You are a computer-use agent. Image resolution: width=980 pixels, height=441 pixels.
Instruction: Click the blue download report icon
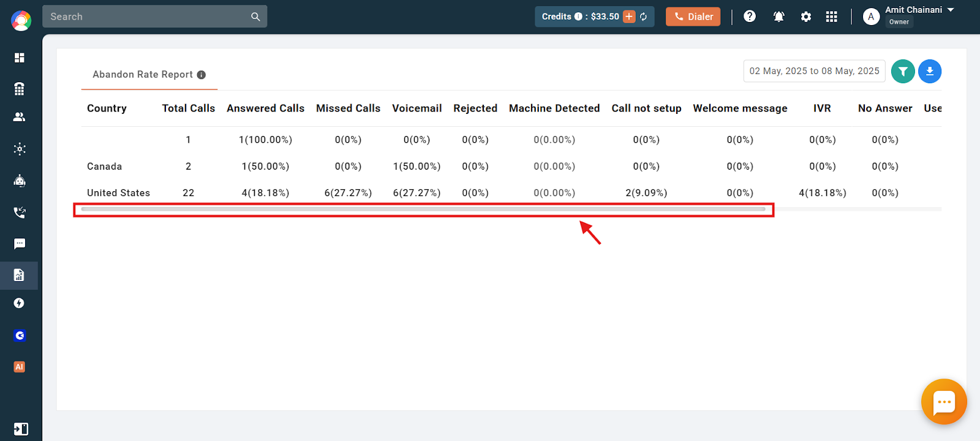tap(930, 72)
